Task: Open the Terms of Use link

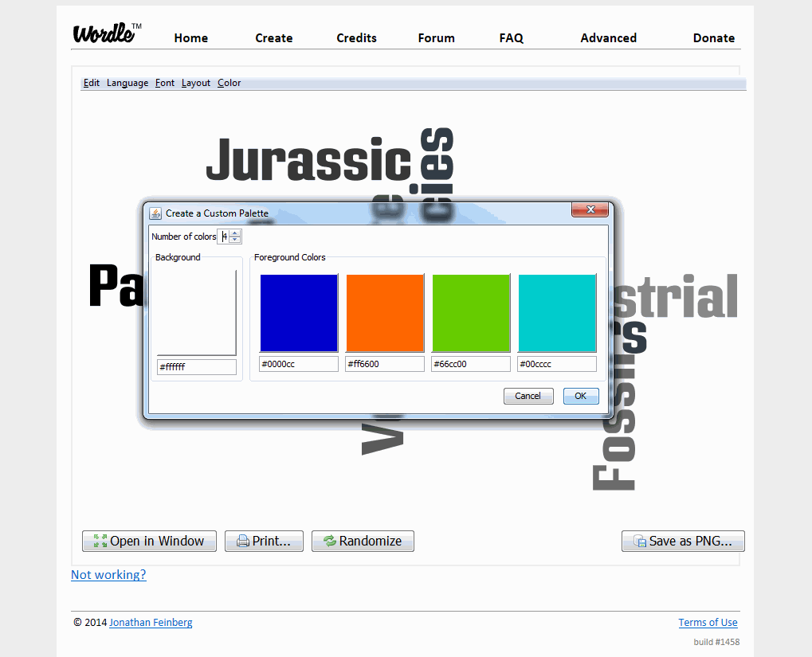Action: point(708,622)
